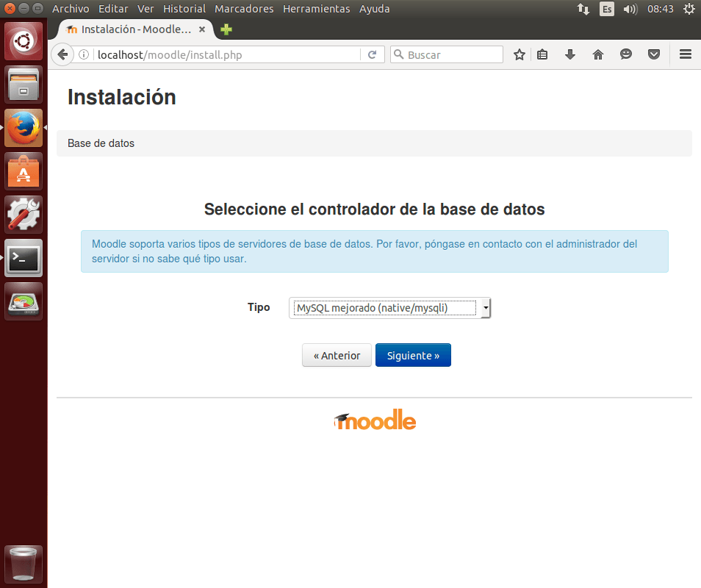Open the Disk Usage Analyzer launcher icon
The image size is (701, 588).
pyautogui.click(x=24, y=301)
